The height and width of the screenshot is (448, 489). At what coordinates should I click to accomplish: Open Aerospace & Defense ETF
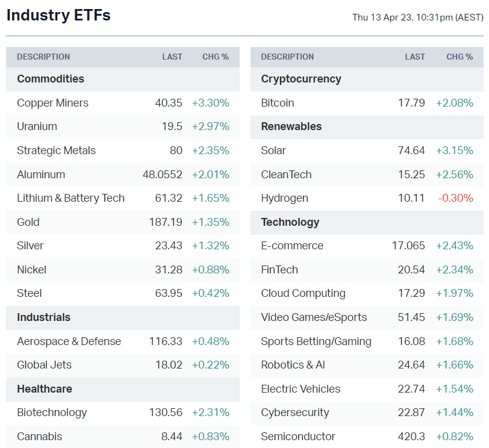point(69,341)
